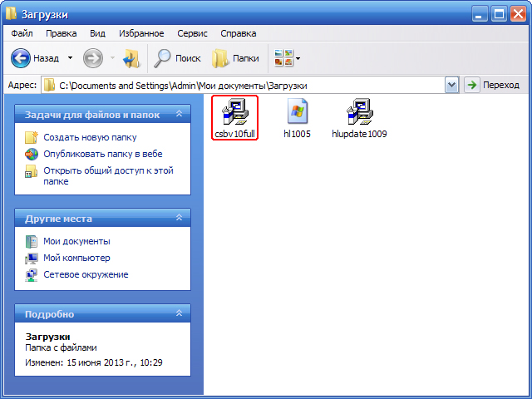532x399 pixels.
Task: Click Открыть общий доступ к этой папке
Action: (x=108, y=175)
